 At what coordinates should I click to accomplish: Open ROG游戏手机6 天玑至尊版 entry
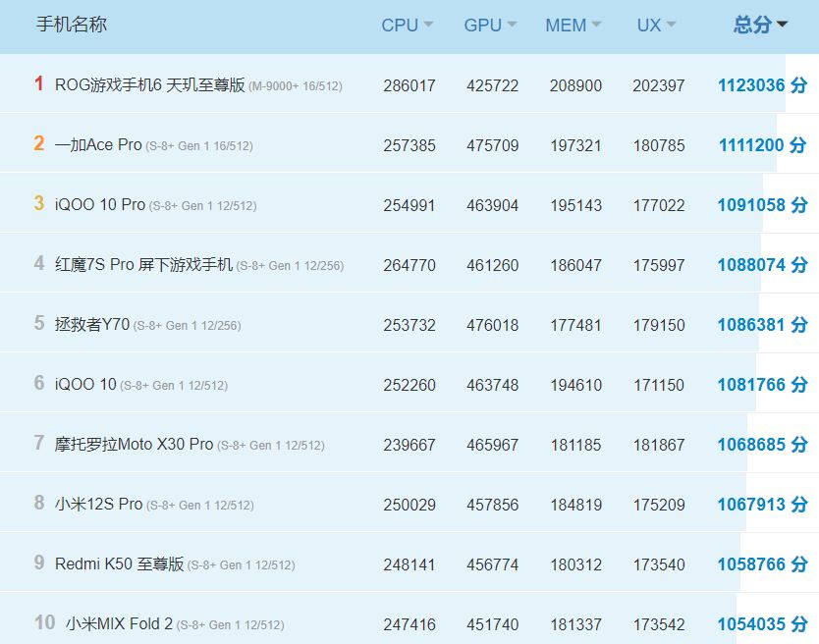click(150, 85)
